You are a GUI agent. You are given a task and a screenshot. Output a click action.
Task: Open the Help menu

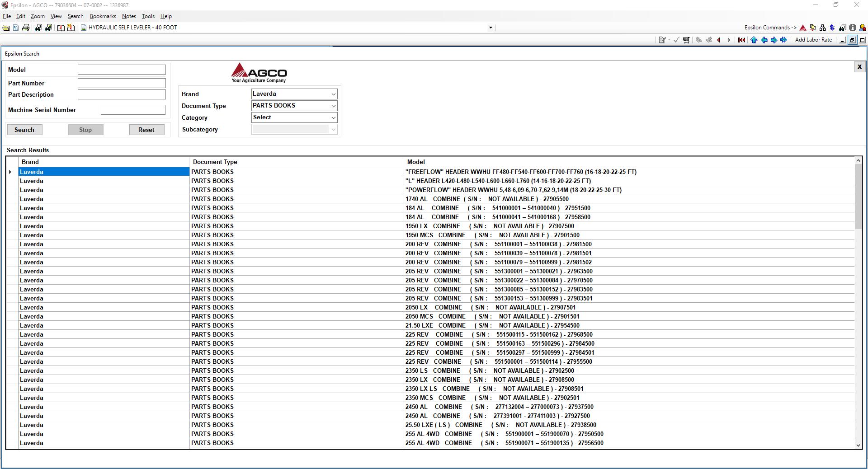click(166, 16)
